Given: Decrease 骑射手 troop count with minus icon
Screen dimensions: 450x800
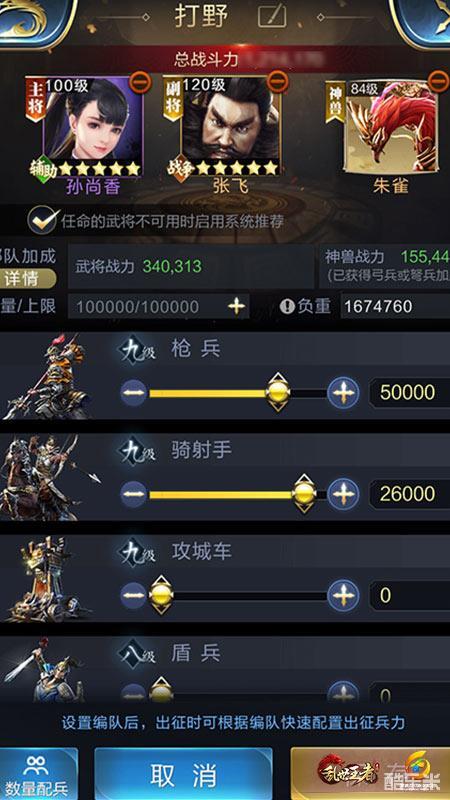Looking at the screenshot, I should pyautogui.click(x=134, y=494).
